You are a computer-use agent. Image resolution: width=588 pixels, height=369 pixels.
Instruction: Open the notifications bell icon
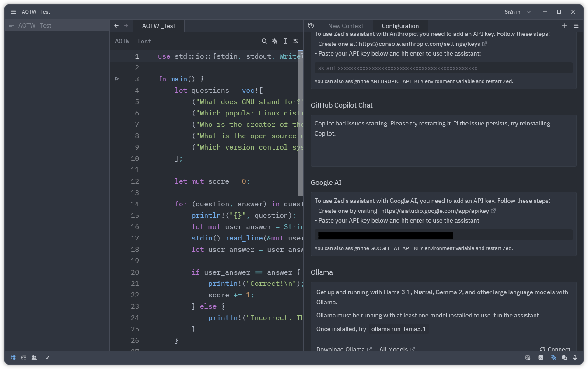(x=575, y=358)
